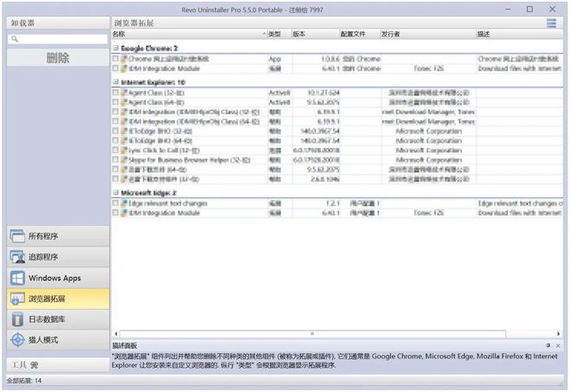The image size is (571, 392).
Task: Click icon of IDM Integration Module under Microsoft Edge
Action: tap(124, 213)
